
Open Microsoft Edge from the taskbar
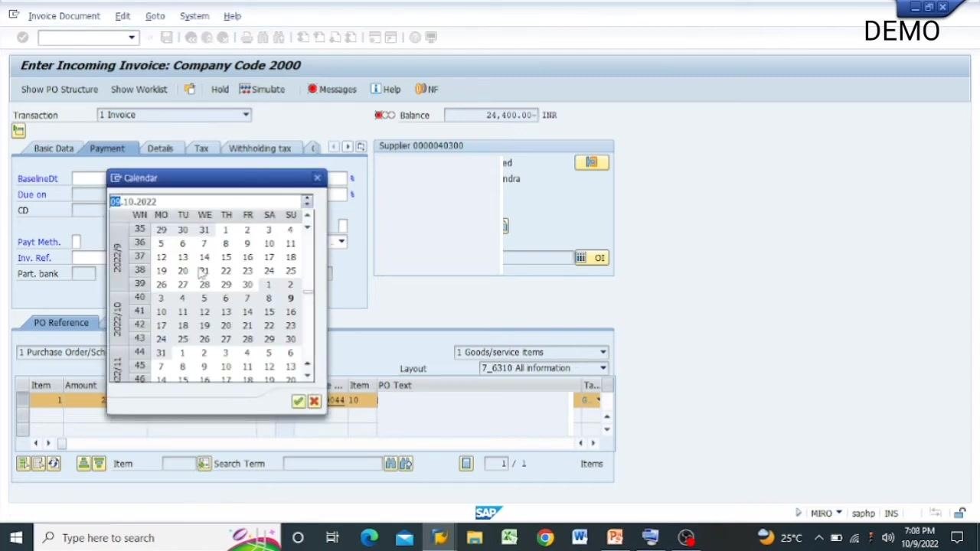(x=369, y=537)
